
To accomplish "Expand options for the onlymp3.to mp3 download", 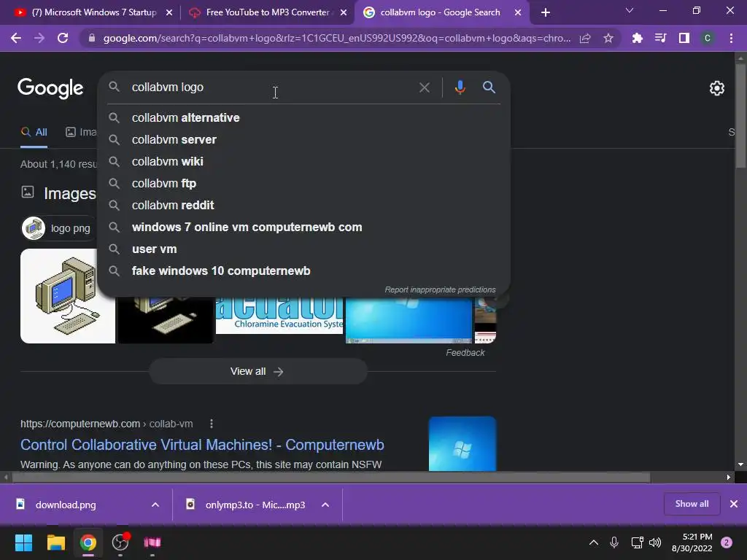I will click(325, 505).
